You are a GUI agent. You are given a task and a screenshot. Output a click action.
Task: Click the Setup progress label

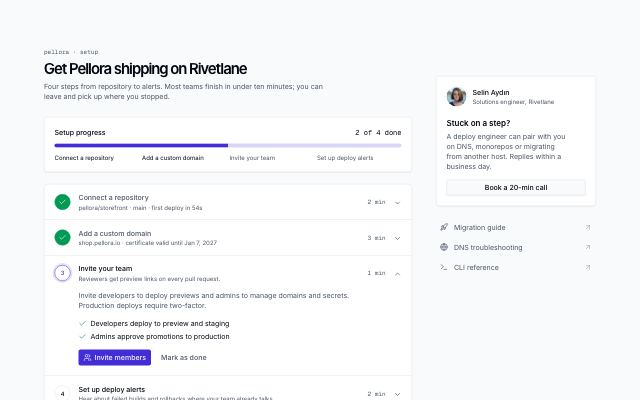80,133
